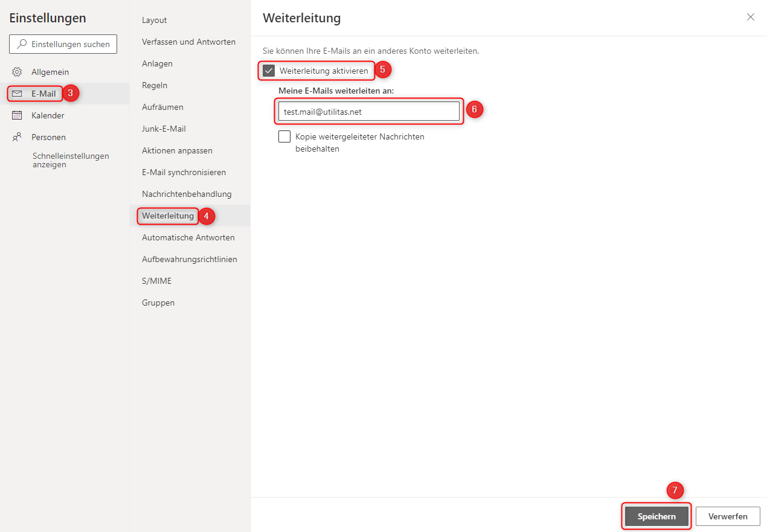Open Schnelleinstellungen anzeigen link

pyautogui.click(x=71, y=160)
